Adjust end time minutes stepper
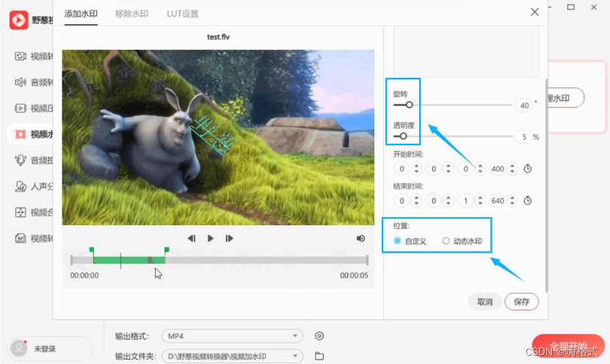 coord(449,200)
